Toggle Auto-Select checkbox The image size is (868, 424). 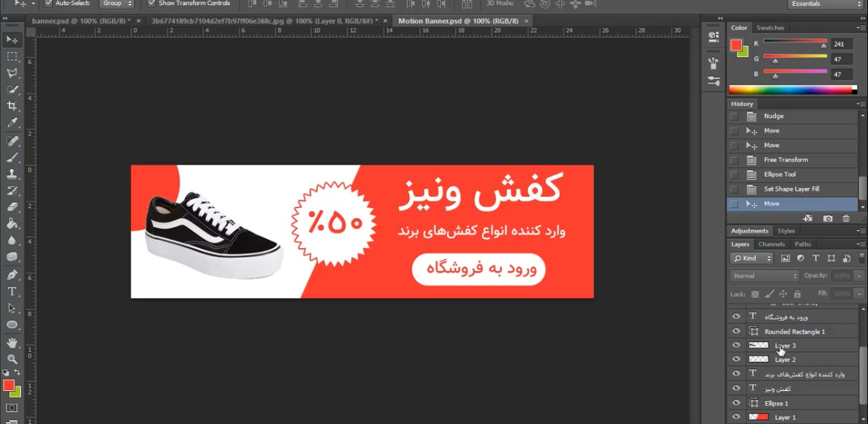(x=48, y=3)
